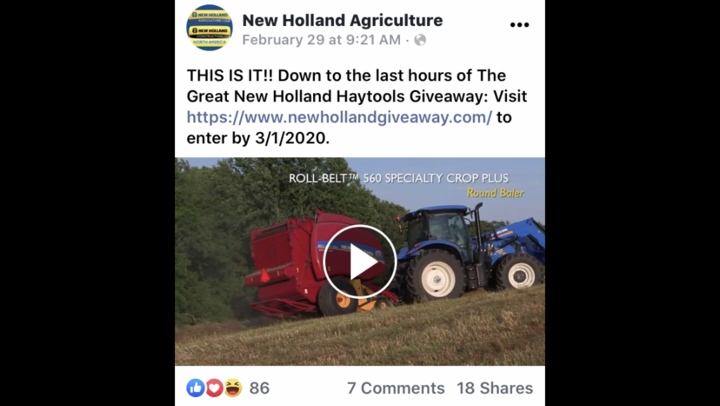Open the three-dot post options menu

point(519,25)
